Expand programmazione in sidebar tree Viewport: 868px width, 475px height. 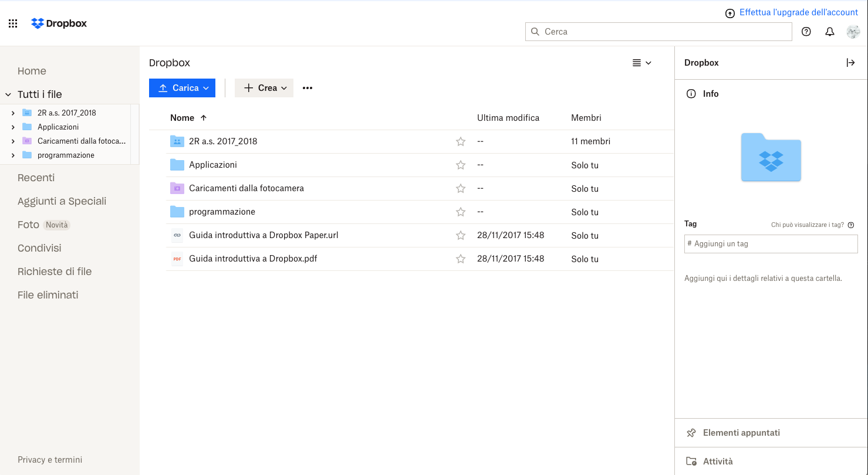(x=13, y=155)
